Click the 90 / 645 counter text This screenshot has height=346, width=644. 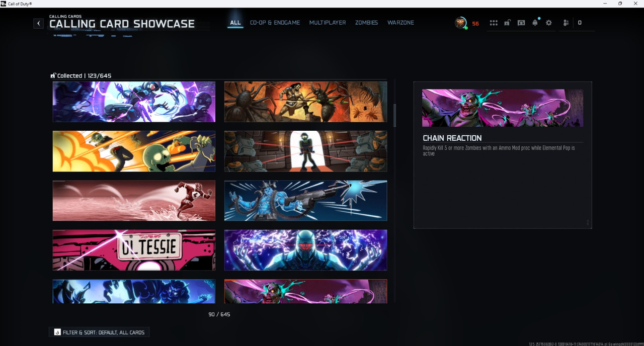click(x=219, y=314)
